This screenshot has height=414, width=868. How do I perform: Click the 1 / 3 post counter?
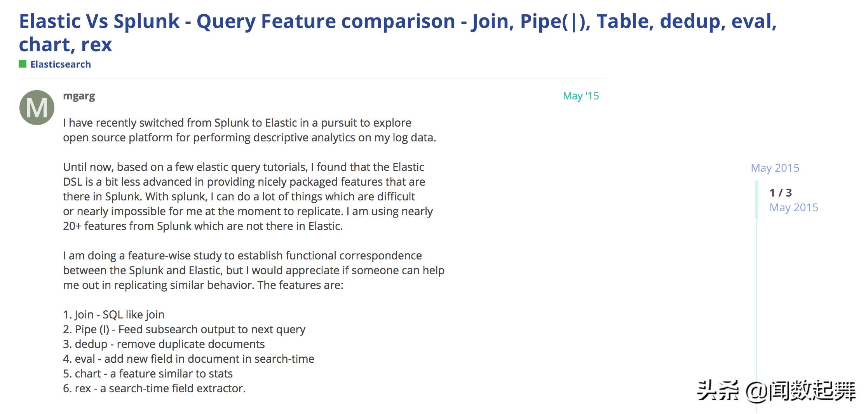781,193
